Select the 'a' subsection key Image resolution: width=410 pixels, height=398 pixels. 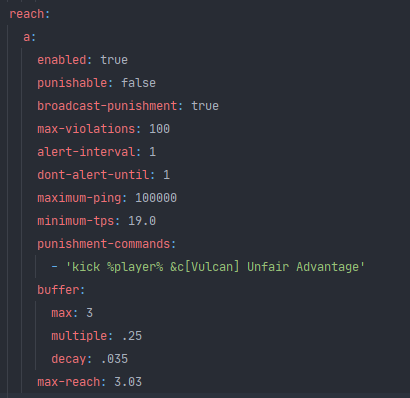tap(27, 37)
